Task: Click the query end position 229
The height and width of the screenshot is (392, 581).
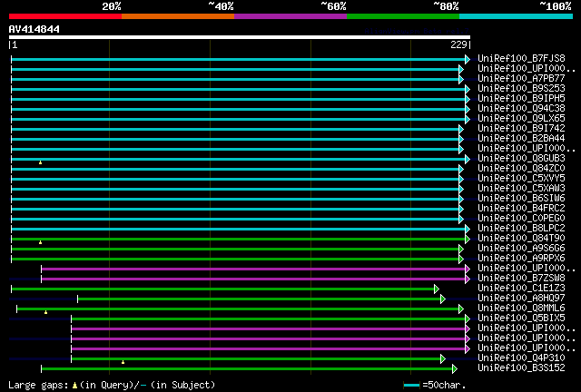Action: [x=458, y=44]
